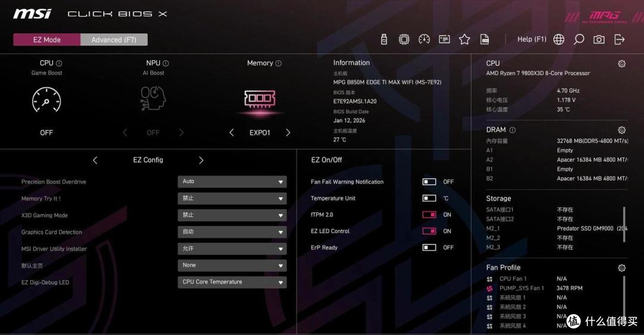
Task: Click left arrow next to EXPO1
Action: tap(231, 132)
